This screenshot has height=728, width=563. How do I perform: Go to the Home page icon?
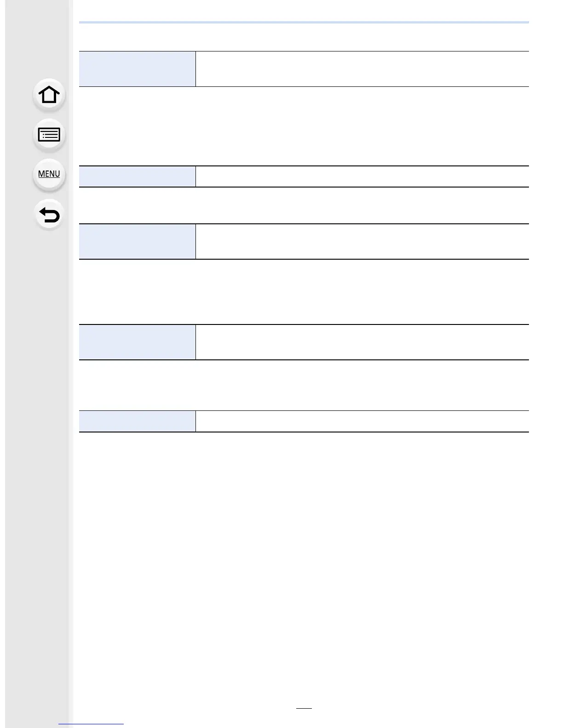point(49,95)
